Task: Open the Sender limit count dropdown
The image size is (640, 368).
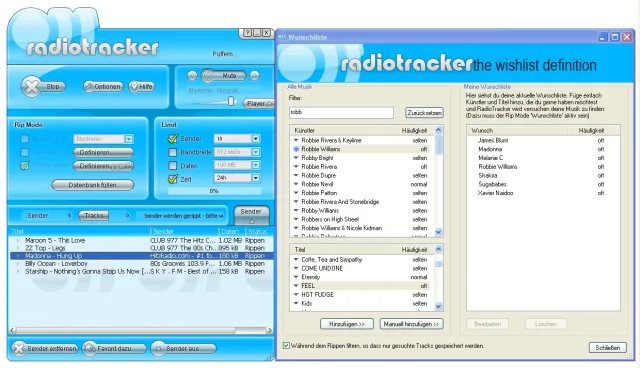Action: (256, 139)
